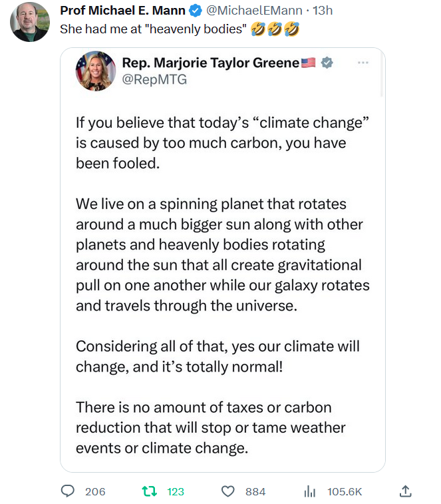Image resolution: width=441 pixels, height=504 pixels.
Task: Click the US flag emoji after Greene's name
Action: [309, 63]
